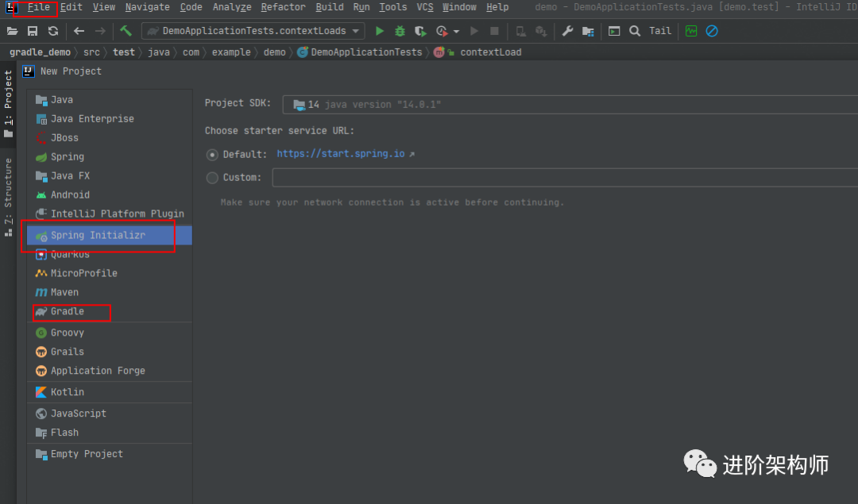Select Spring Initializr project type
Viewport: 858px width, 504px height.
point(110,235)
